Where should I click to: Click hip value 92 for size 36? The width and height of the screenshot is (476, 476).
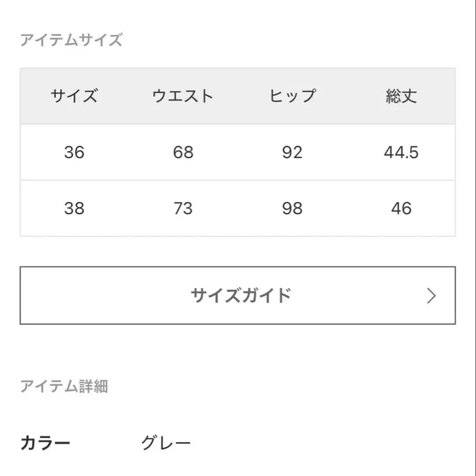point(291,153)
